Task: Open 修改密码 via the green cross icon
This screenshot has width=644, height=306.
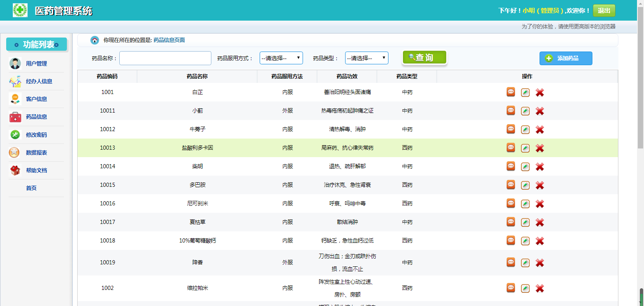Action: 14,134
